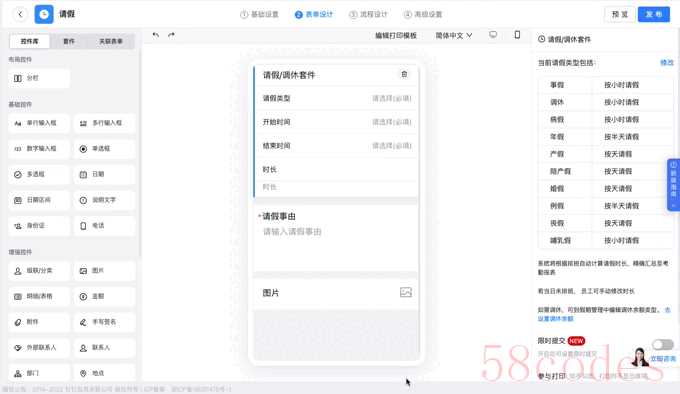The width and height of the screenshot is (680, 394).
Task: Switch to the 套件 tab
Action: click(69, 41)
